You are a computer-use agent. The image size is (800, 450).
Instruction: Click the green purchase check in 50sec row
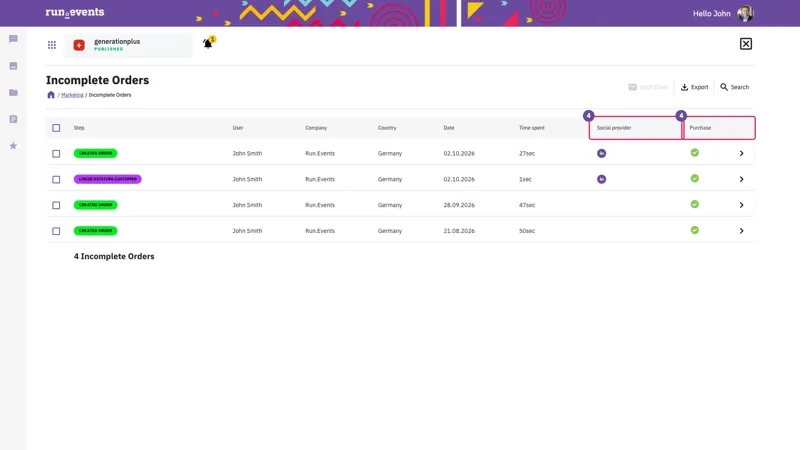click(694, 230)
